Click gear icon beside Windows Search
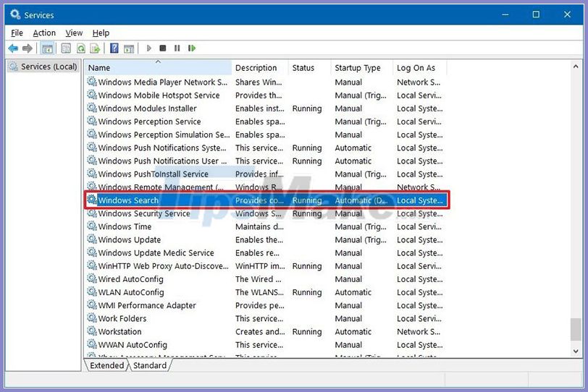 click(92, 200)
